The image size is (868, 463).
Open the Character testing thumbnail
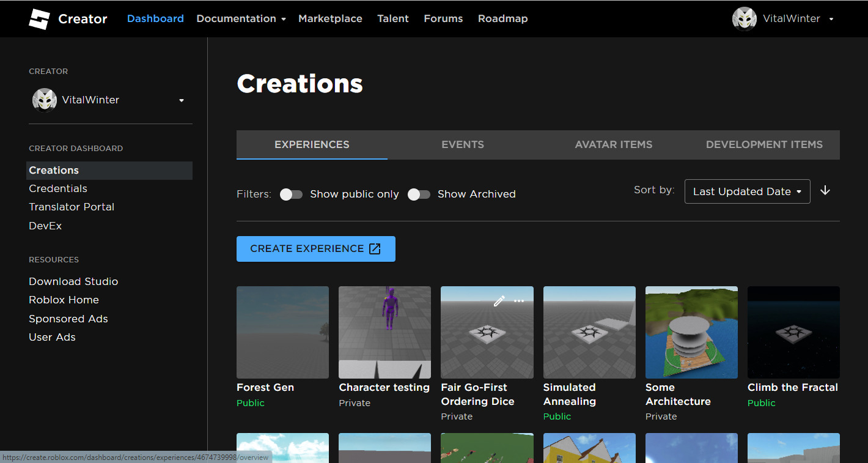coord(384,333)
